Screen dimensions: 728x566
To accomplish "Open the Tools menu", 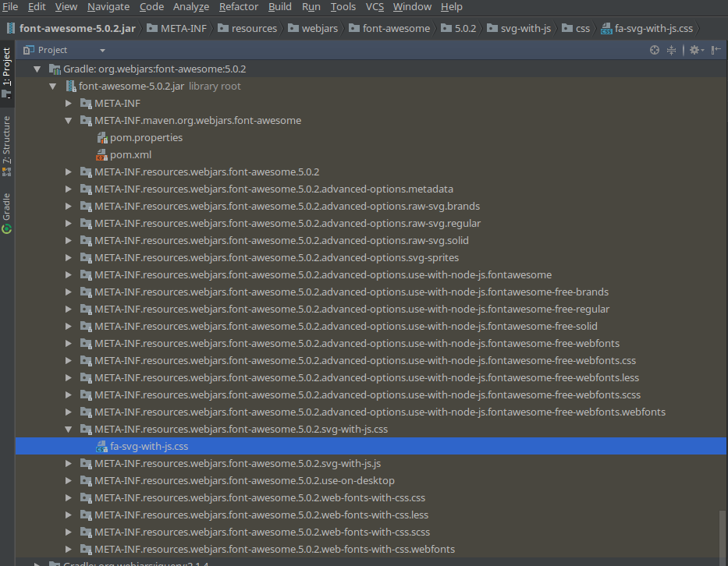I will (343, 7).
